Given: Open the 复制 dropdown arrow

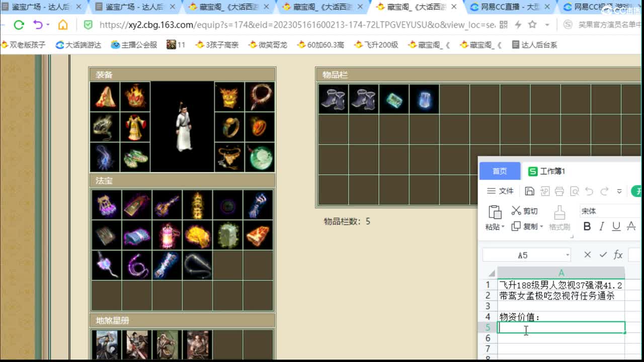Looking at the screenshot, I should click(541, 227).
